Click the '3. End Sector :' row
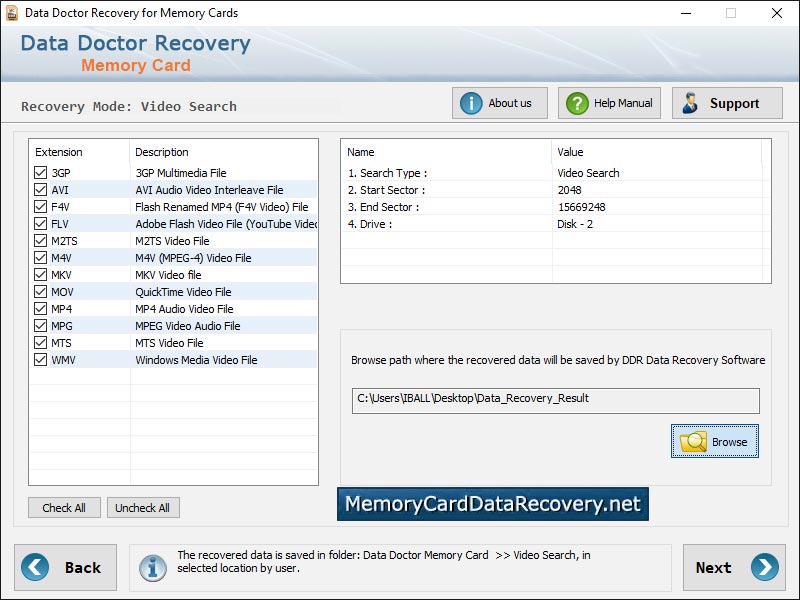Image resolution: width=800 pixels, height=600 pixels. (556, 207)
